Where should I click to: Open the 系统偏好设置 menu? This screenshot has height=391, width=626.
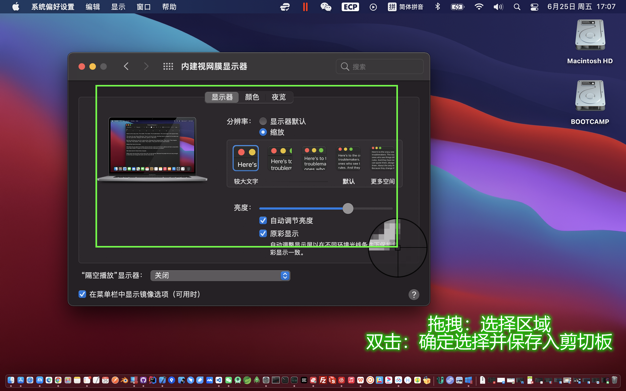click(x=53, y=7)
